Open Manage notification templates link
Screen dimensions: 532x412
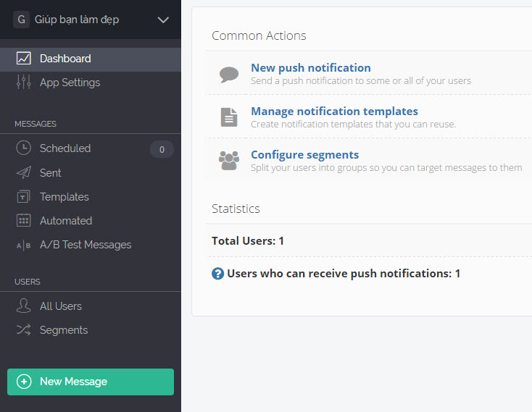coord(334,112)
